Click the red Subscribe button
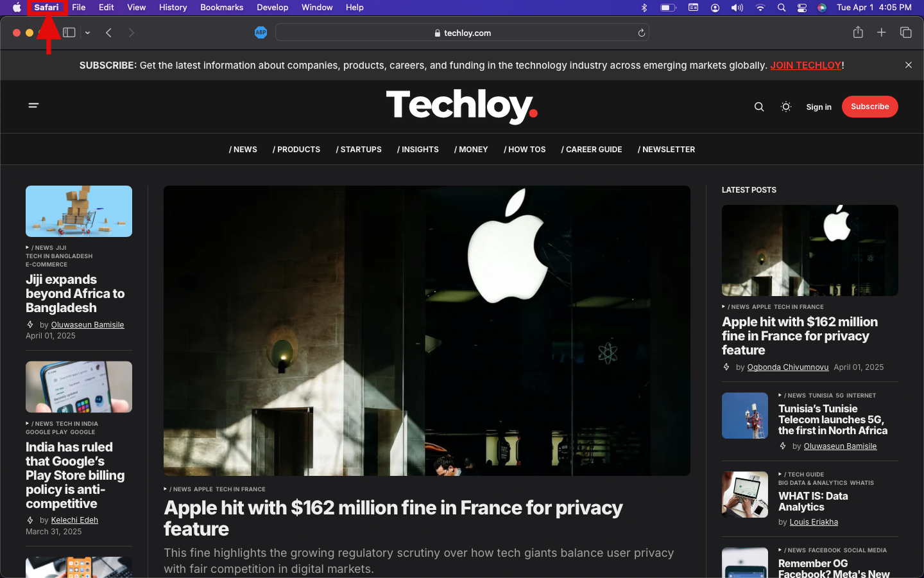The width and height of the screenshot is (924, 578). [870, 107]
